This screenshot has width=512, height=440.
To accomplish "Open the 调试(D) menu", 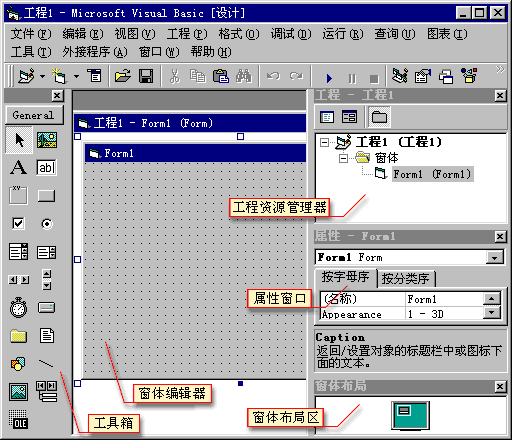I will tap(291, 34).
